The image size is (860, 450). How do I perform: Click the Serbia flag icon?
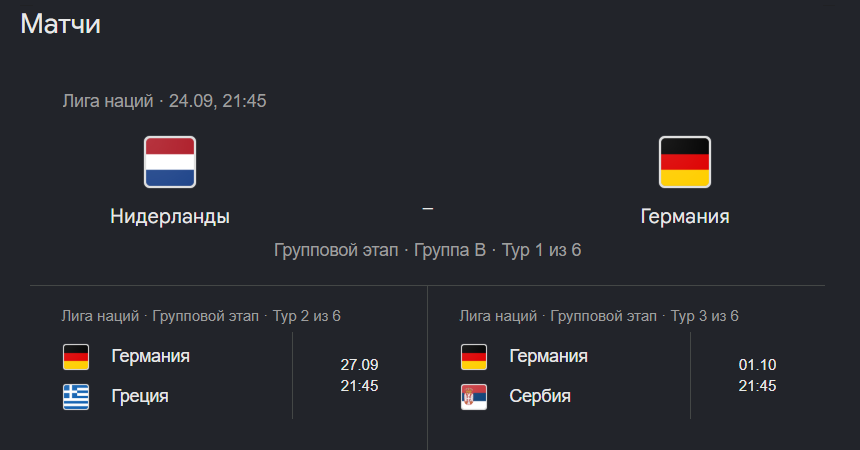474,397
